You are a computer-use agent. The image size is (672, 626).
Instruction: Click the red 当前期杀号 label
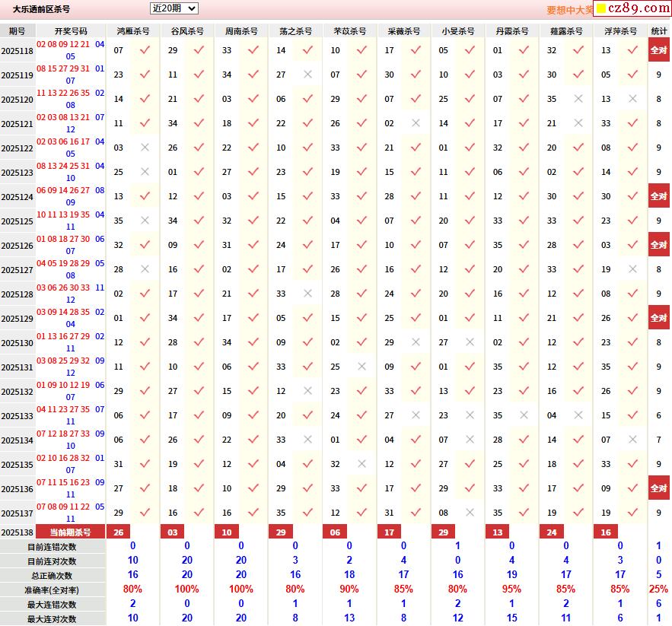(x=70, y=532)
